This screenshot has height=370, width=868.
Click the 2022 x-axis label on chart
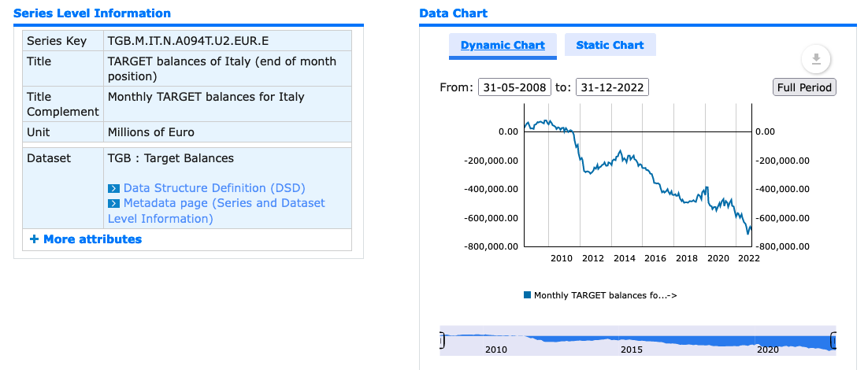(749, 258)
